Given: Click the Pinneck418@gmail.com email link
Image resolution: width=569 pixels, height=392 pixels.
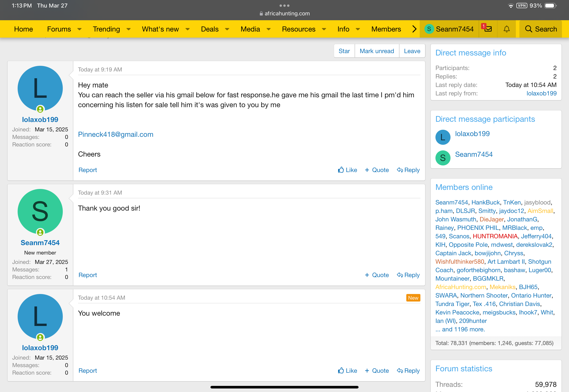Looking at the screenshot, I should 116,134.
